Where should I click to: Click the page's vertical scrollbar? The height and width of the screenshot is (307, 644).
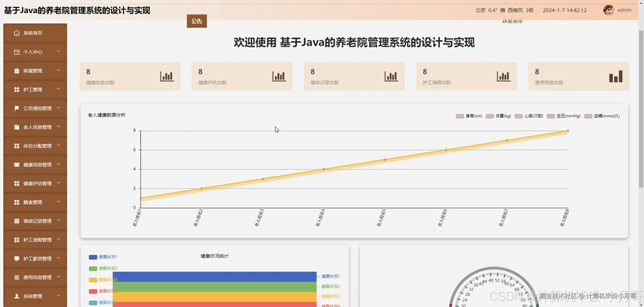[x=641, y=108]
